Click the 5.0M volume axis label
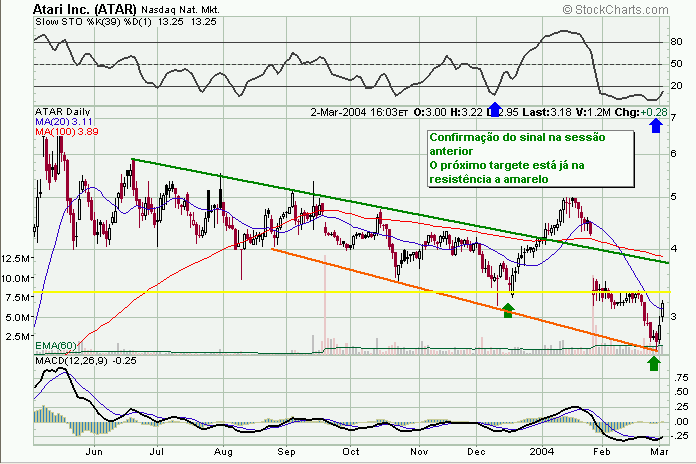Image resolution: width=696 pixels, height=464 pixels. [x=19, y=317]
